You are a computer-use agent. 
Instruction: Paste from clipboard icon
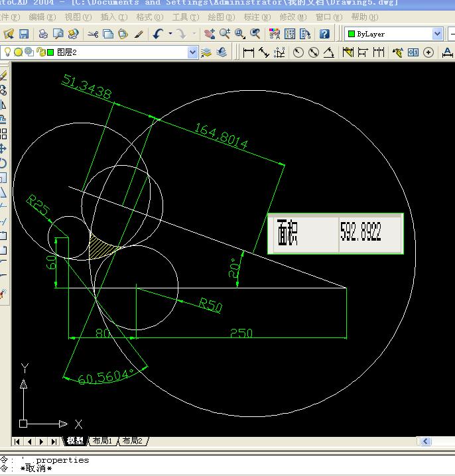[x=123, y=34]
